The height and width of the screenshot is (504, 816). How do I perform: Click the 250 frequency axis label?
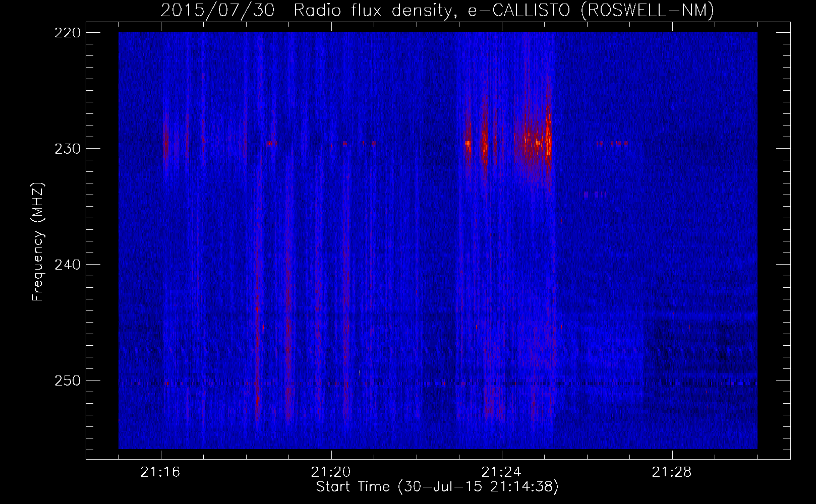(x=67, y=381)
